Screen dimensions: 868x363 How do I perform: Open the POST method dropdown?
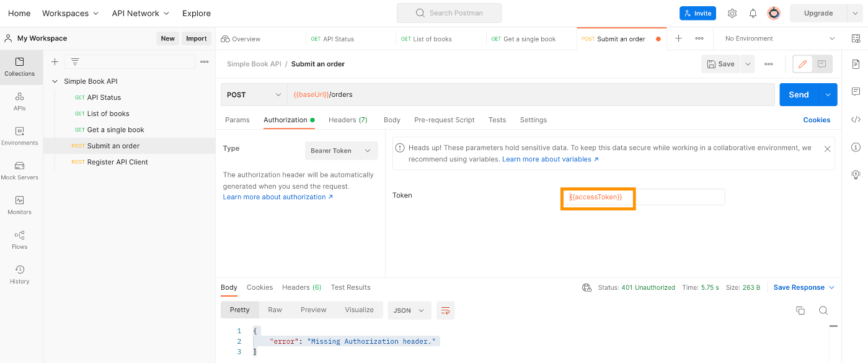254,95
